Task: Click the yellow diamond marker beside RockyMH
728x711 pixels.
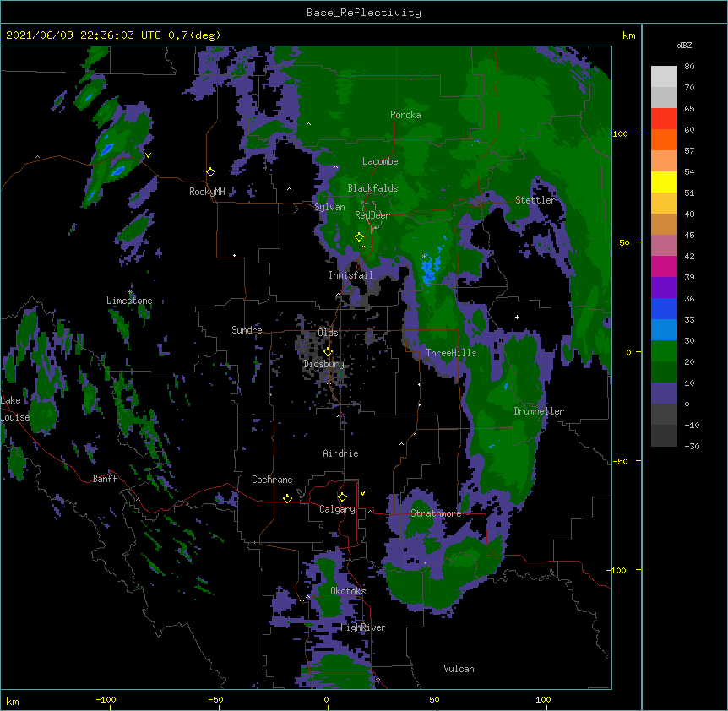Action: tap(210, 172)
